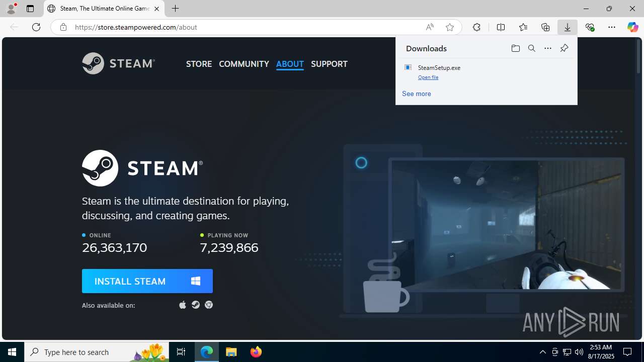
Task: Close the Steam browser tab
Action: click(156, 9)
